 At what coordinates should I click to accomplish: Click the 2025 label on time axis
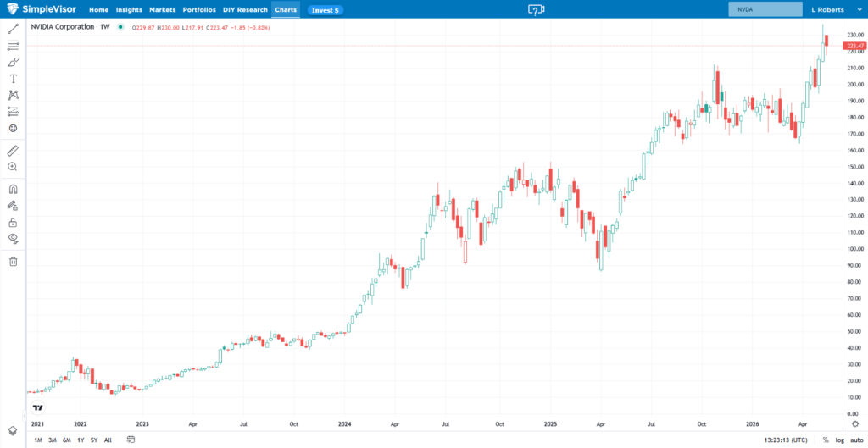[x=550, y=424]
